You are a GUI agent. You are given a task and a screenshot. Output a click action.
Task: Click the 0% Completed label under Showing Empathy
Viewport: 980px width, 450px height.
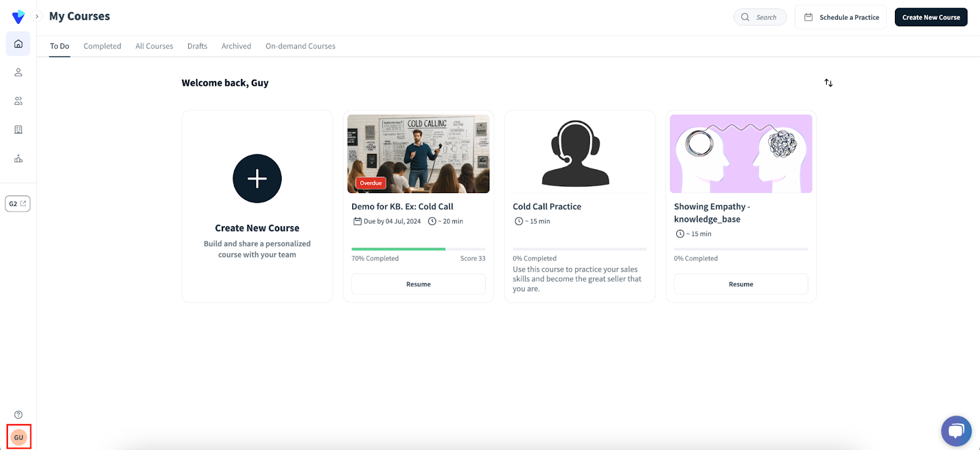pos(696,259)
